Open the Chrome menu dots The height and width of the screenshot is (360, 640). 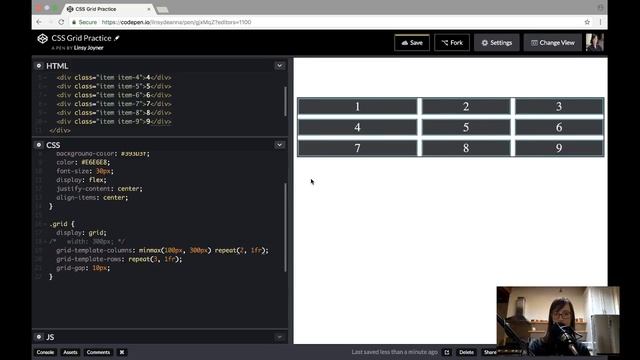(600, 22)
